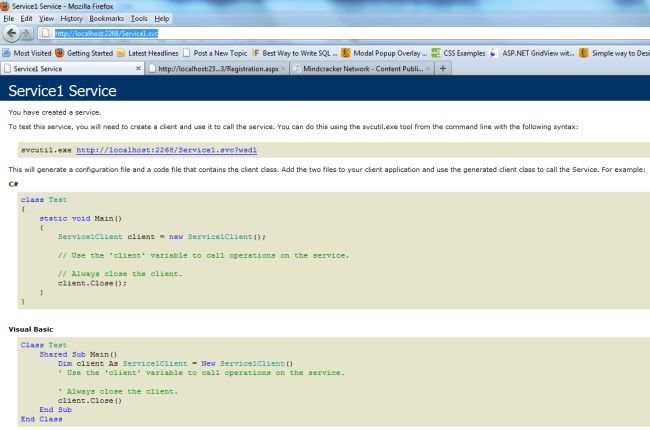Viewport: 650px width, 430px height.
Task: Close the Registration.aspx tab
Action: (283, 68)
